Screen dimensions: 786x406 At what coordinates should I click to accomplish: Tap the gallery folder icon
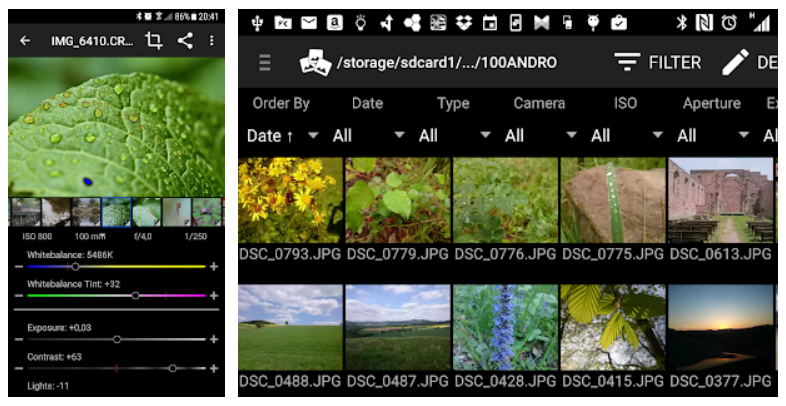pyautogui.click(x=315, y=63)
